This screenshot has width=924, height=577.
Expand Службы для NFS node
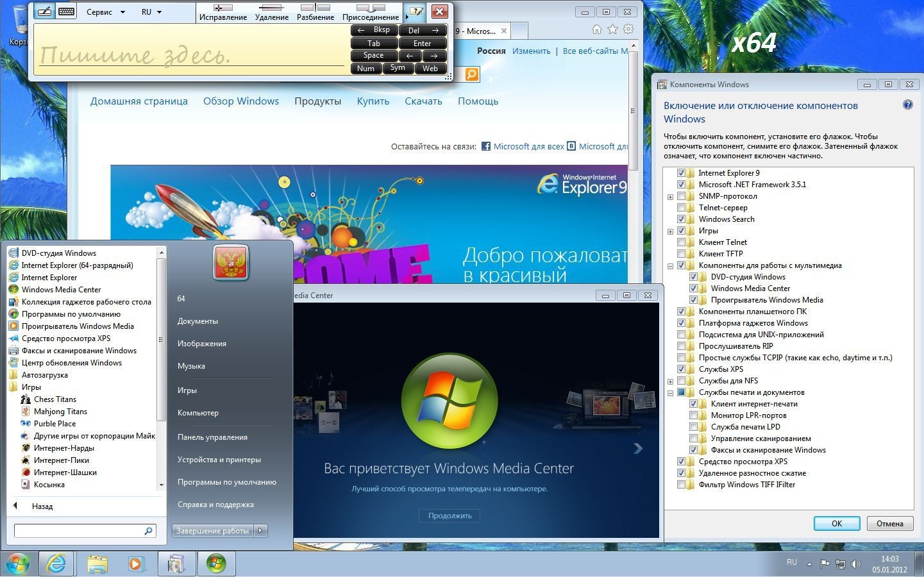tap(670, 381)
